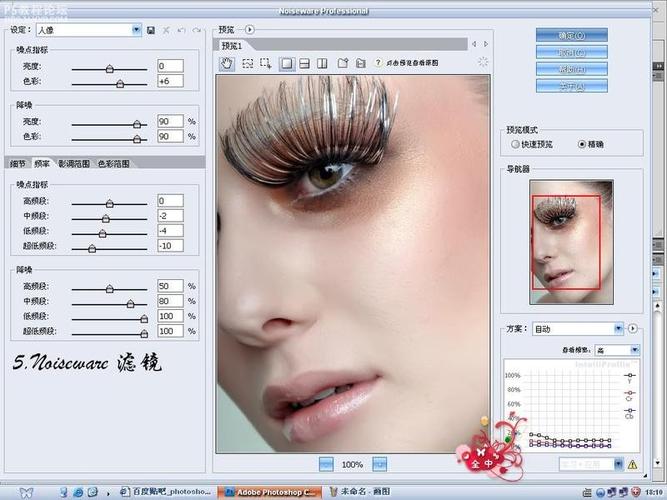Click noise level 中频段 field showing -2

coord(170,216)
